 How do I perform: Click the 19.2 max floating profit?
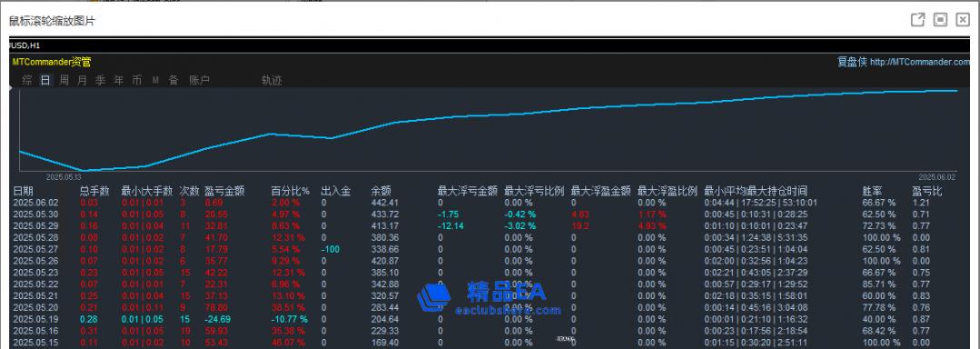pos(579,225)
